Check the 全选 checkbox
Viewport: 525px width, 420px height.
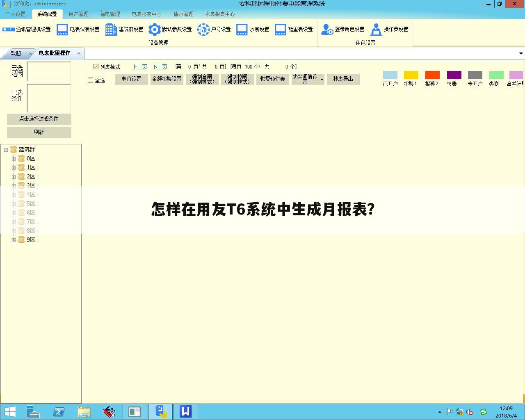[91, 80]
